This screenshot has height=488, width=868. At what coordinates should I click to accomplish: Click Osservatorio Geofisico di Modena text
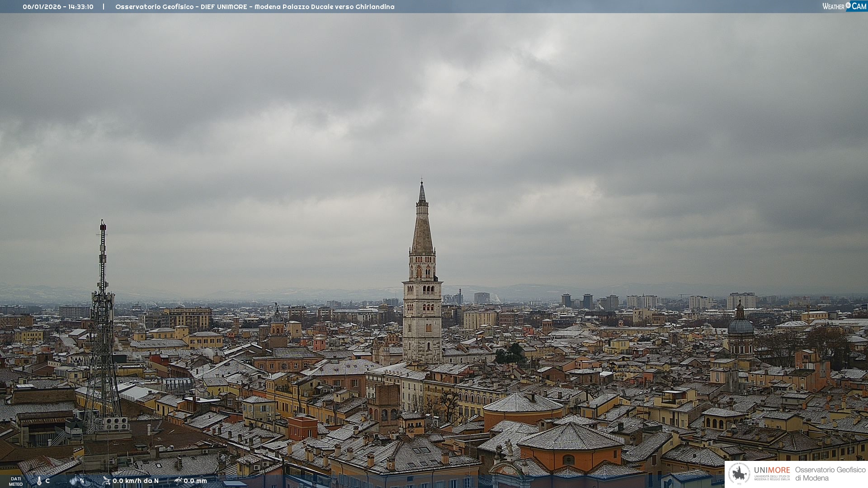[x=830, y=474]
